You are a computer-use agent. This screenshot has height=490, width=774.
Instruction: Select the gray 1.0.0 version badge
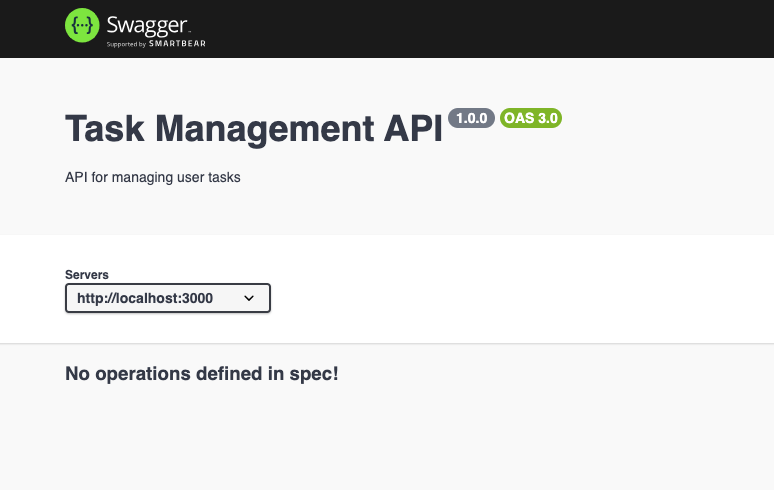point(471,118)
